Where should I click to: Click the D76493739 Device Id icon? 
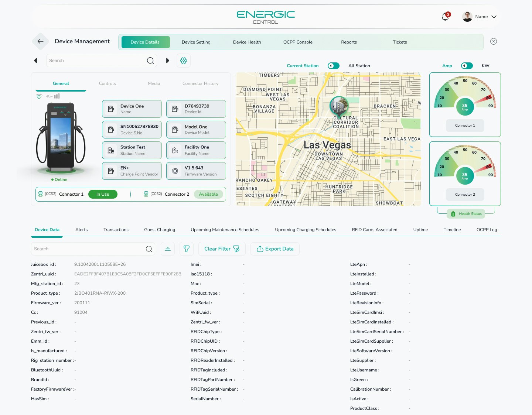click(175, 109)
